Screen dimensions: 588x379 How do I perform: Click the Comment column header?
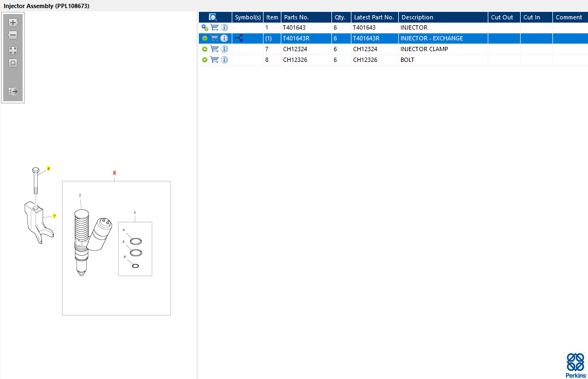tap(570, 17)
